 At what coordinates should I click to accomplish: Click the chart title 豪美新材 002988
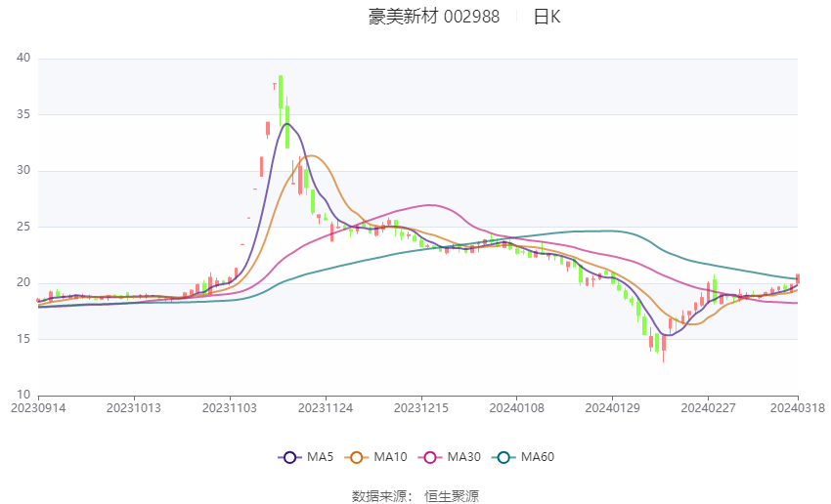coord(433,17)
